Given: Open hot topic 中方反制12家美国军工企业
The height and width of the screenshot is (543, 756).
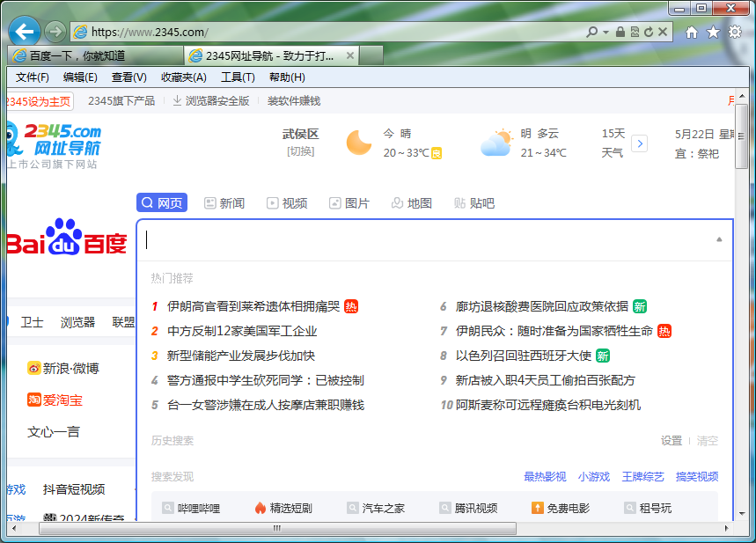Looking at the screenshot, I should 242,331.
